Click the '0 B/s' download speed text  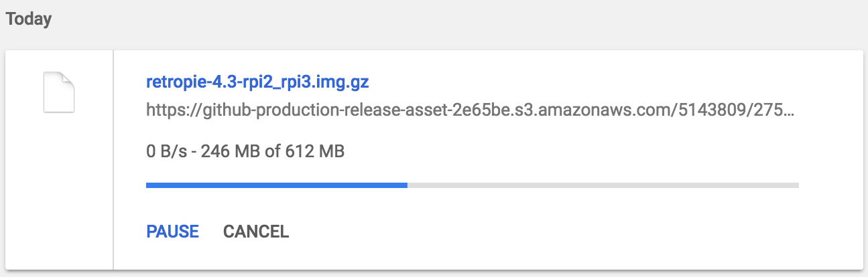click(x=162, y=152)
